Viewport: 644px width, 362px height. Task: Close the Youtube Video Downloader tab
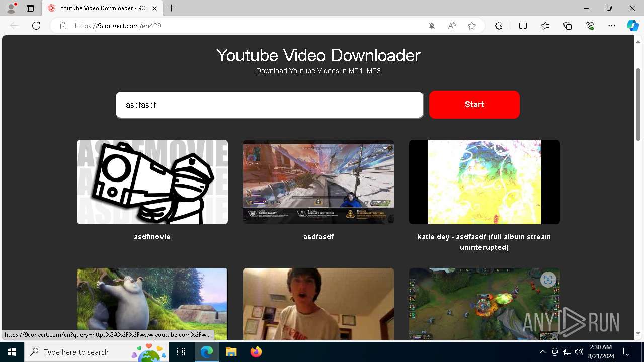pyautogui.click(x=154, y=8)
